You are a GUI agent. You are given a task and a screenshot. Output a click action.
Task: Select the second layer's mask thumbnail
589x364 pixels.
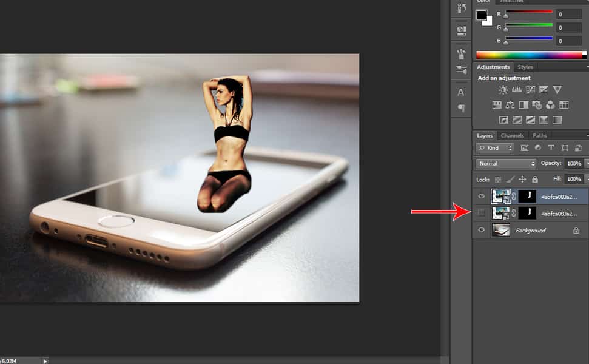527,213
